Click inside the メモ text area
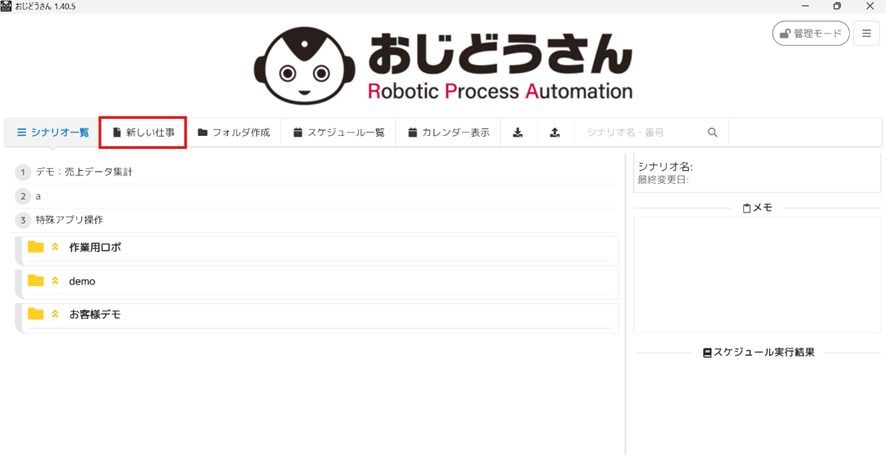Screen dimensions: 886x461 click(757, 275)
